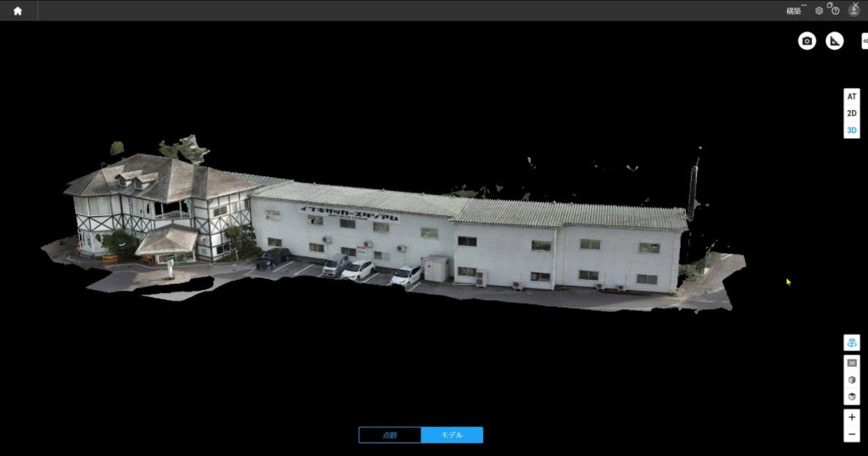Screen dimensions: 868x456
Task: Zoom out with the minus button
Action: pos(852,435)
